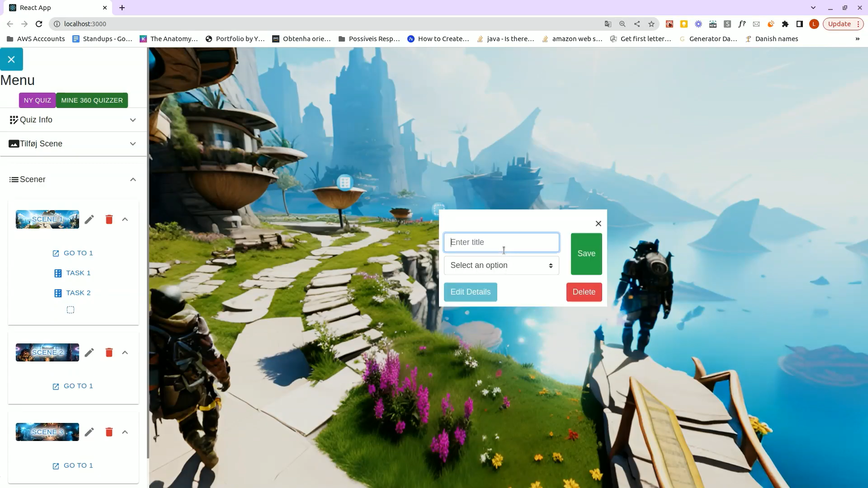
Task: Edit Scene 3 with the pencil icon
Action: pyautogui.click(x=90, y=432)
